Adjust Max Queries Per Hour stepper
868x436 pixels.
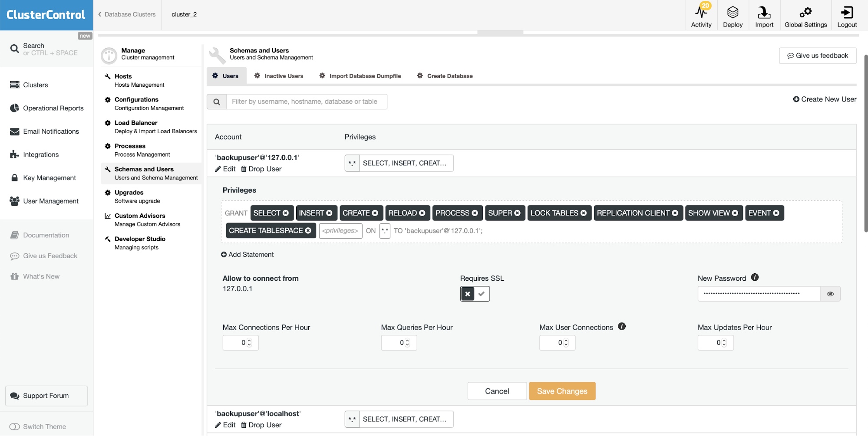407,343
